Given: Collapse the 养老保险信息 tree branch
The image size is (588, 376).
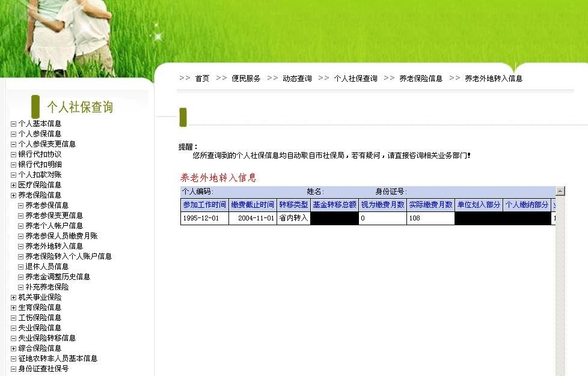Looking at the screenshot, I should (x=13, y=195).
